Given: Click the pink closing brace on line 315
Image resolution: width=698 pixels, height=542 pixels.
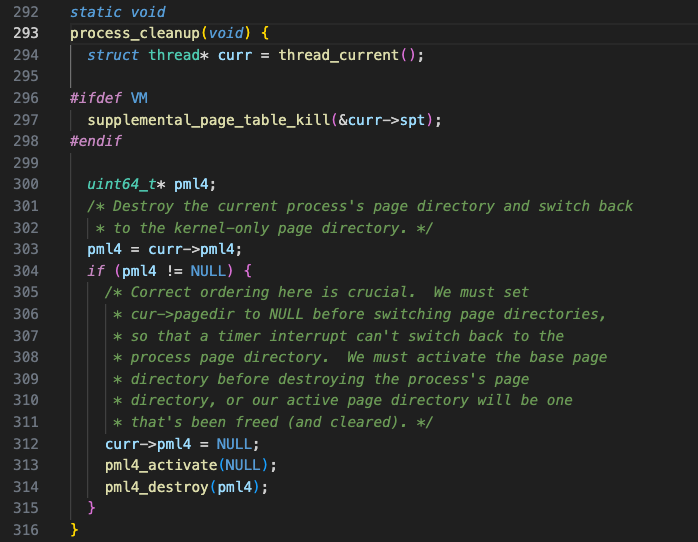Looking at the screenshot, I should point(92,508).
